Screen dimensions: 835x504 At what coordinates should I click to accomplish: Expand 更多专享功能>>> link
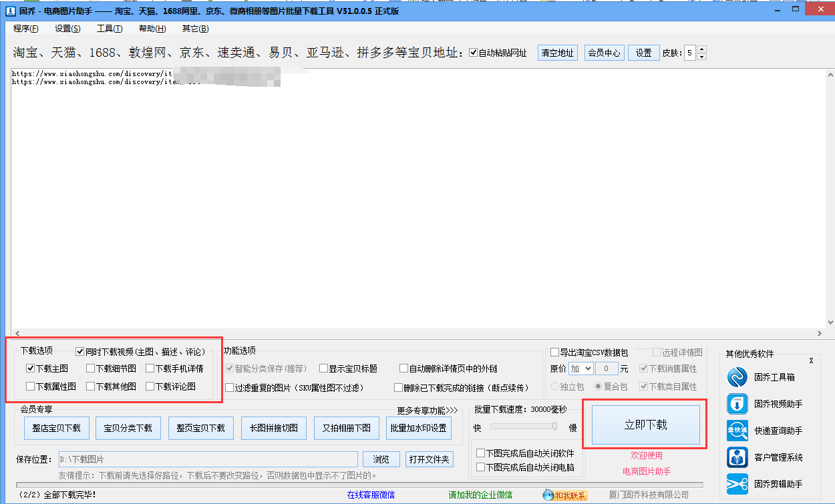click(428, 411)
